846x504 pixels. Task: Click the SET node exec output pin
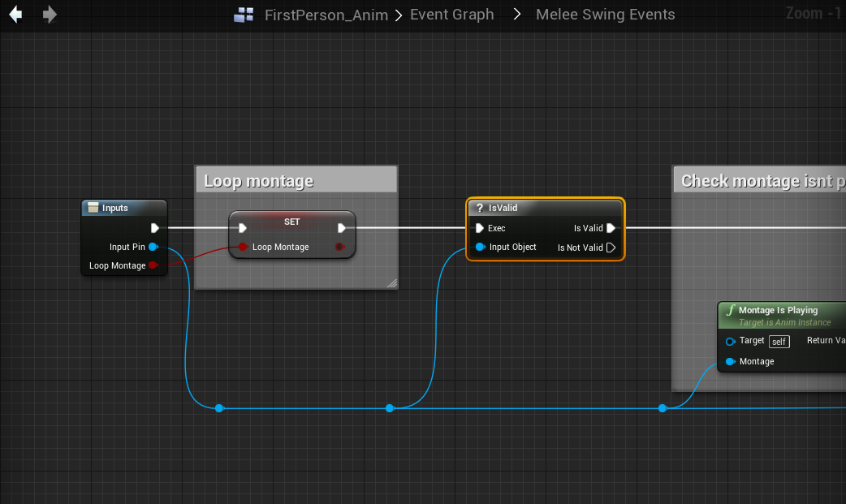(x=342, y=228)
